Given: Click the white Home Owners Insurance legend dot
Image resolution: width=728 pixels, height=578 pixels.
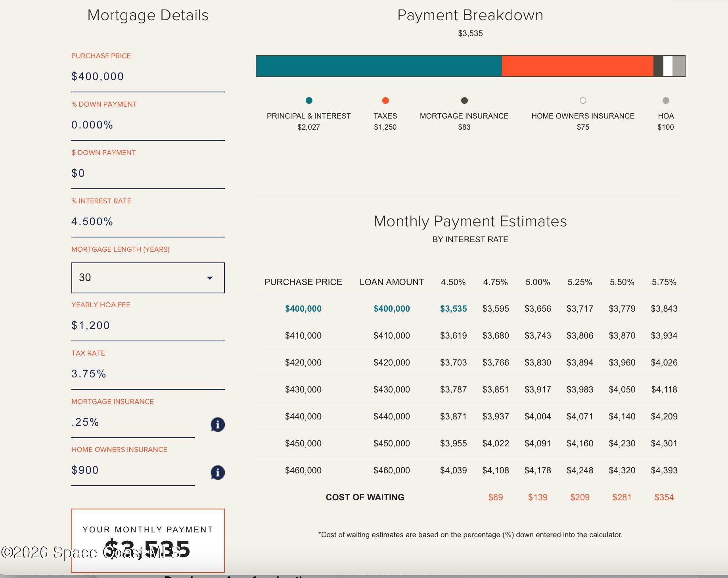Looking at the screenshot, I should (x=583, y=101).
